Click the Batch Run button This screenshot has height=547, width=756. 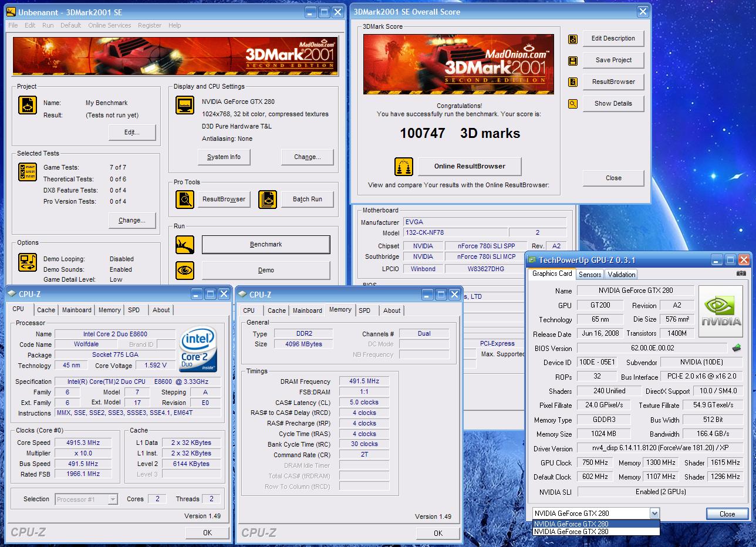tap(308, 199)
